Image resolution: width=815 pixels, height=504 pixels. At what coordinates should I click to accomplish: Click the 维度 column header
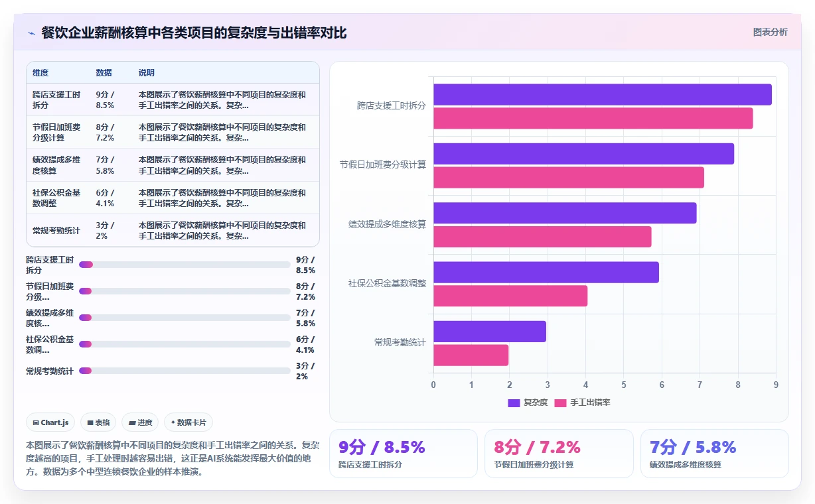tap(40, 73)
